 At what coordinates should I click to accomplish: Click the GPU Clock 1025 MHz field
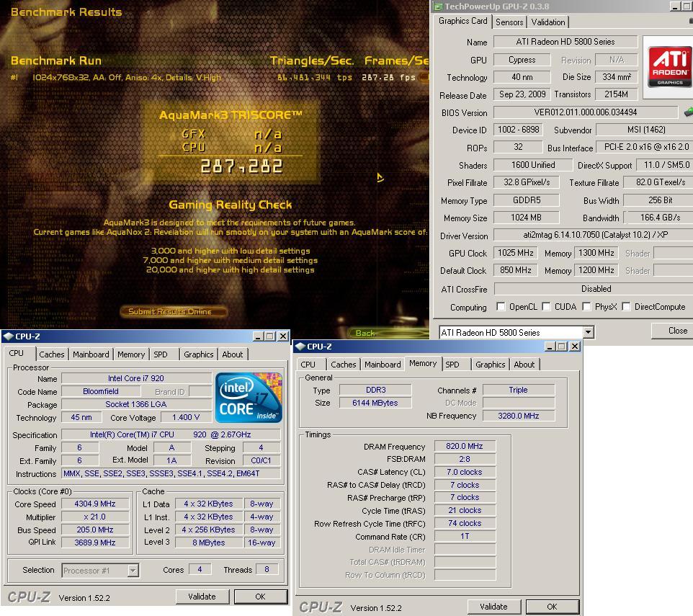tap(515, 253)
